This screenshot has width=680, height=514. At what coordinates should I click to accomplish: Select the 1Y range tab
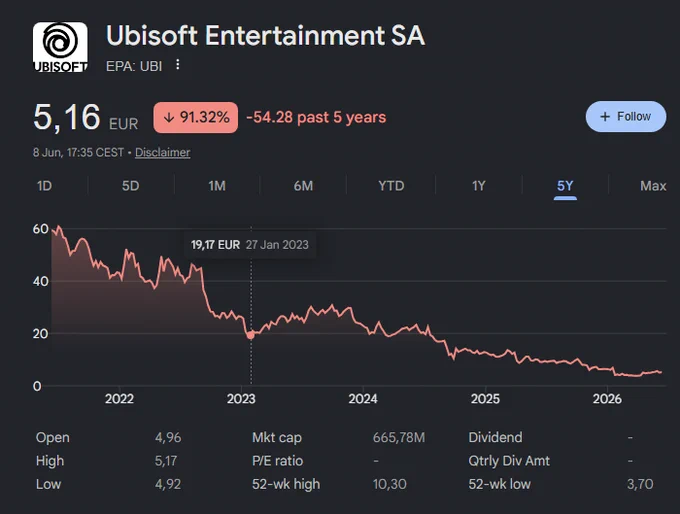[x=478, y=186]
